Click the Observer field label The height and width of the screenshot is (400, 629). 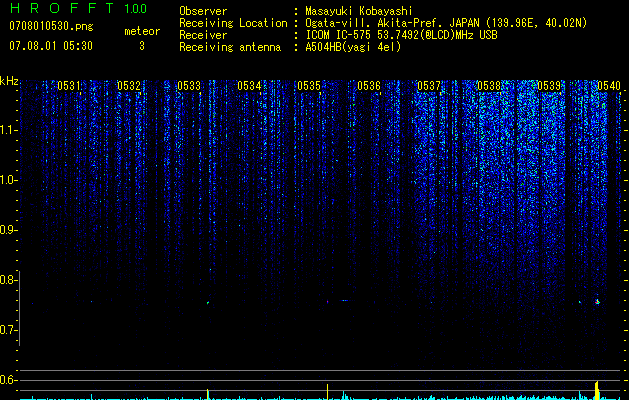(203, 11)
